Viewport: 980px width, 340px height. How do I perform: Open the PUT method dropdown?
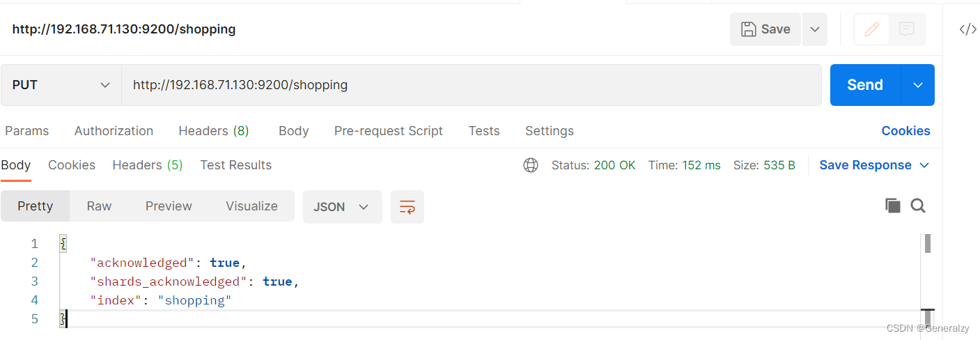tap(61, 85)
